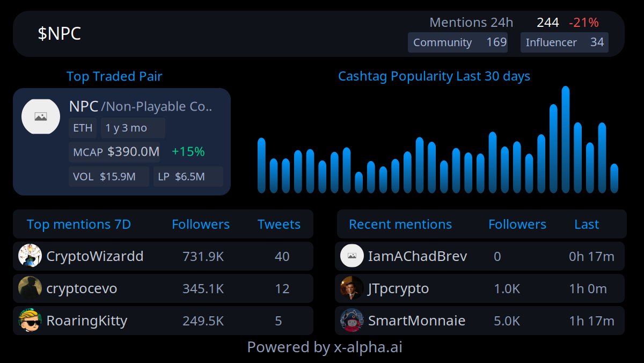Screen dimensions: 644x363
Task: Open the Powered by x-alpha.ai link
Action: pyautogui.click(x=325, y=347)
